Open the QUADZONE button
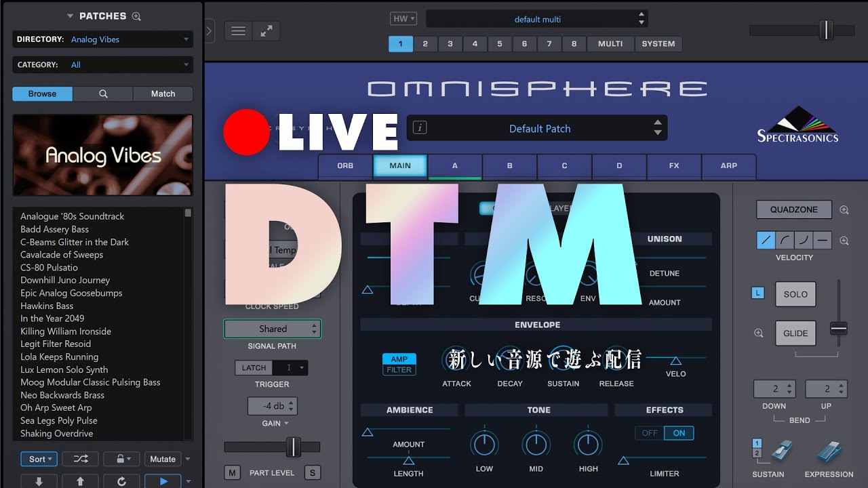The height and width of the screenshot is (488, 868). (x=793, y=209)
